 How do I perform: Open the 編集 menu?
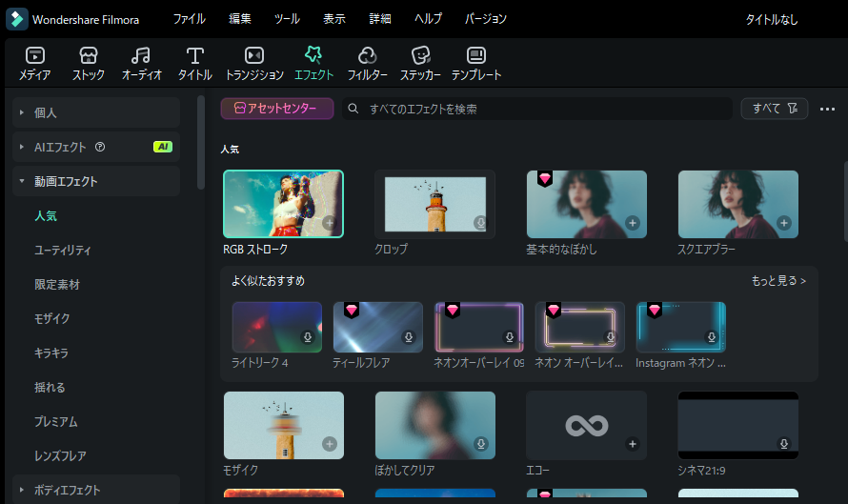coord(239,19)
